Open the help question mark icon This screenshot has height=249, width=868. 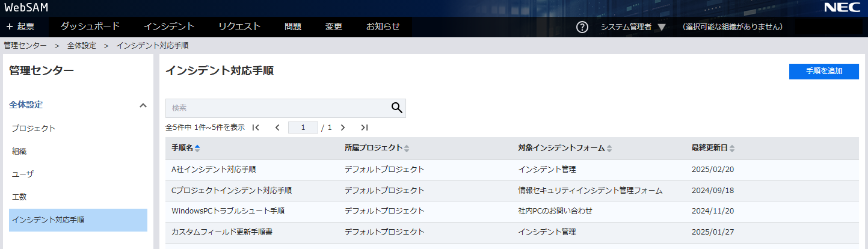[582, 27]
